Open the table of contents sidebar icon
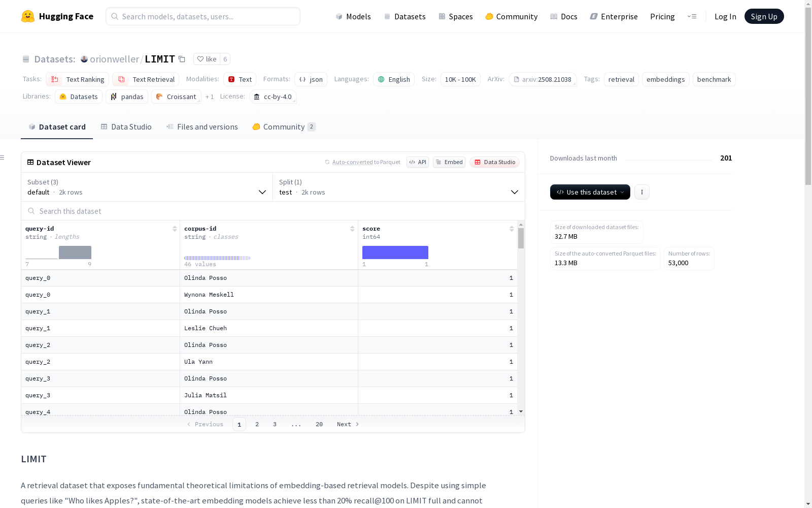Screen dimensions: 812x508 3,157
